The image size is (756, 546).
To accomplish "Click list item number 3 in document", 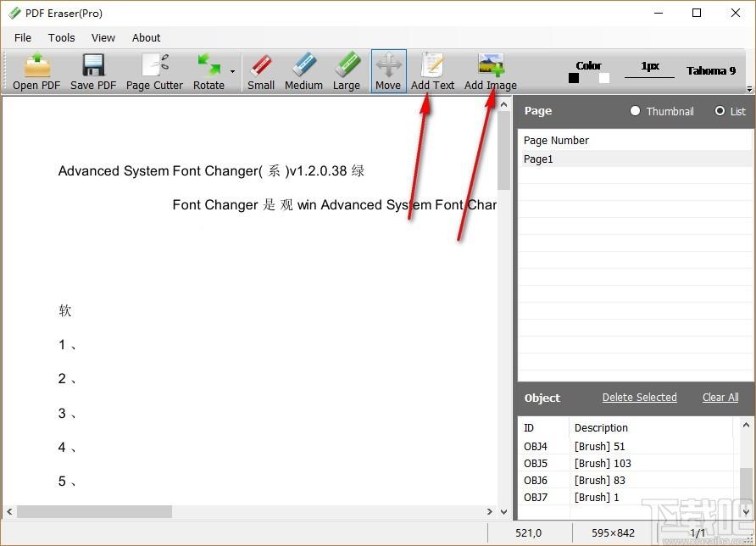I will pos(67,414).
